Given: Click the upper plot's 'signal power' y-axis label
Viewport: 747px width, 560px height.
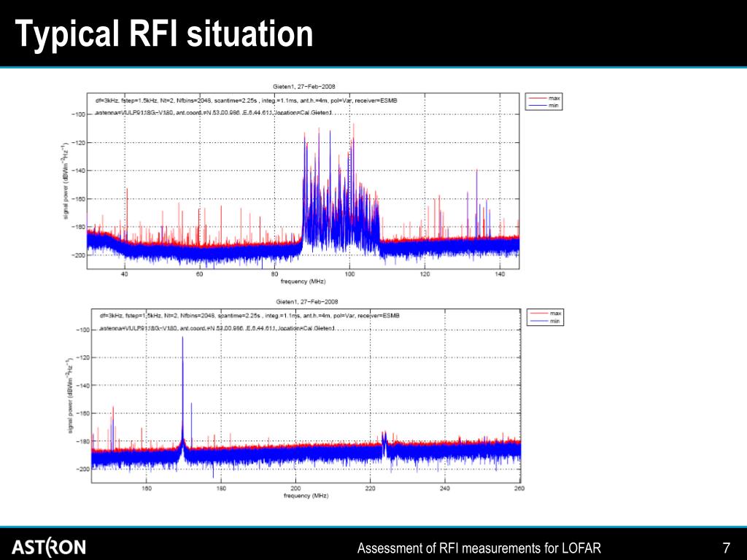Looking at the screenshot, I should pyautogui.click(x=66, y=181).
